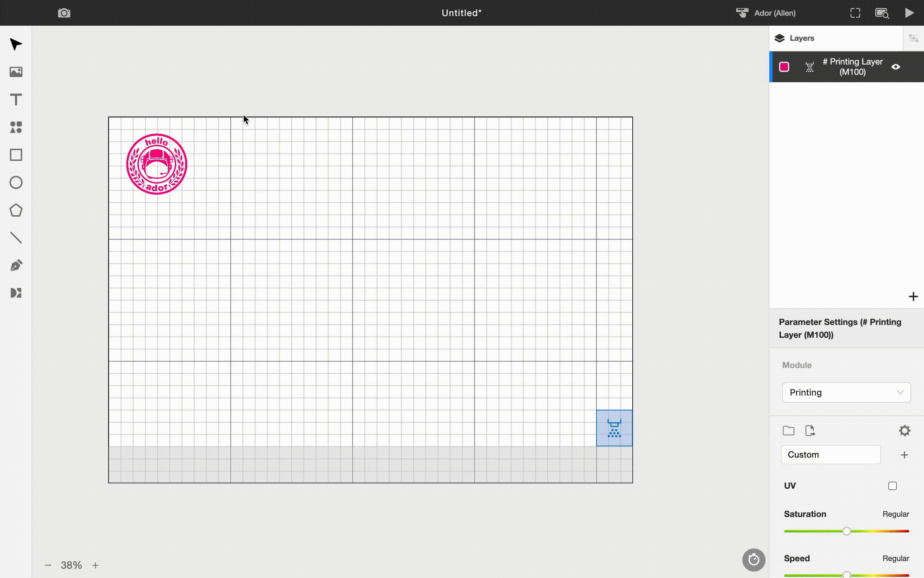Open the preset folder icon
The height and width of the screenshot is (578, 924).
[789, 431]
